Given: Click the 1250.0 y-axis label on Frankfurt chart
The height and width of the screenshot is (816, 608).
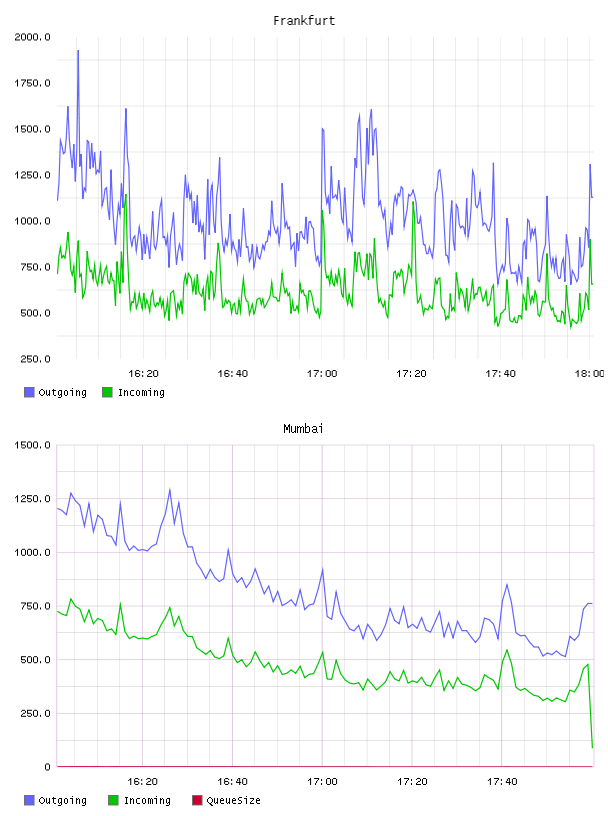Looking at the screenshot, I should point(32,175).
